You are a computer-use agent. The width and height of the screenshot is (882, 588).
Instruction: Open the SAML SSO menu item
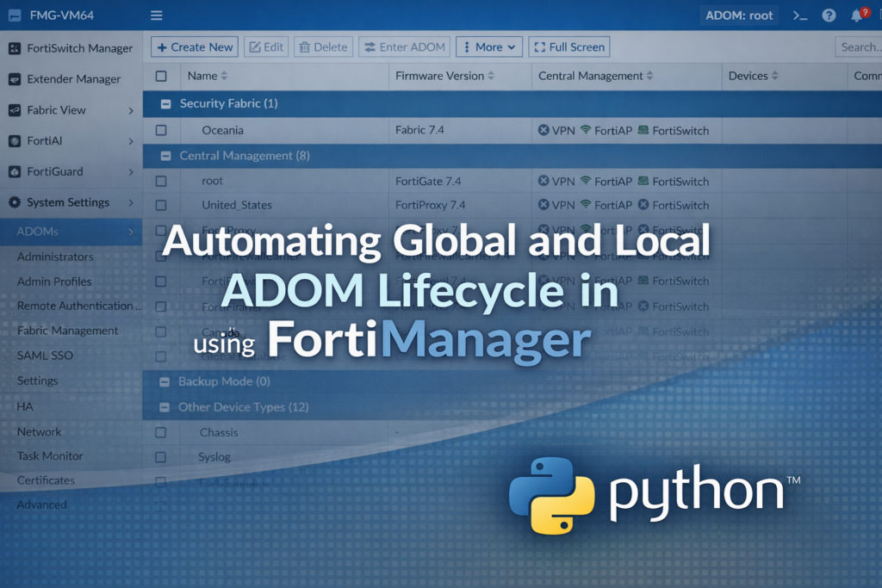[x=45, y=356]
